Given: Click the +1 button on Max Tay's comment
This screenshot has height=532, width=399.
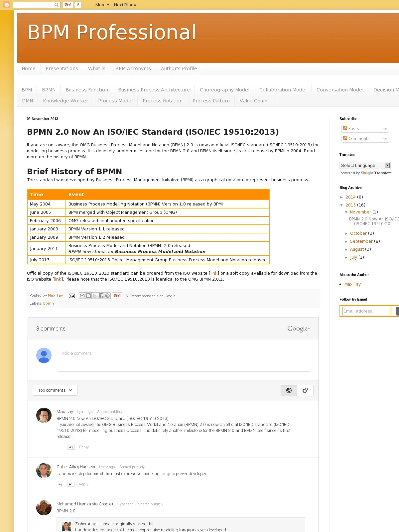Looking at the screenshot, I should (x=71, y=447).
